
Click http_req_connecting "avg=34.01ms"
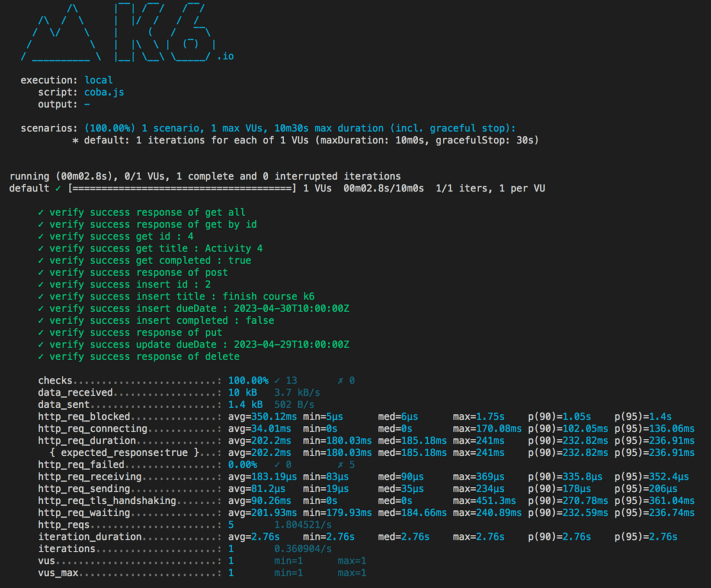coord(260,429)
